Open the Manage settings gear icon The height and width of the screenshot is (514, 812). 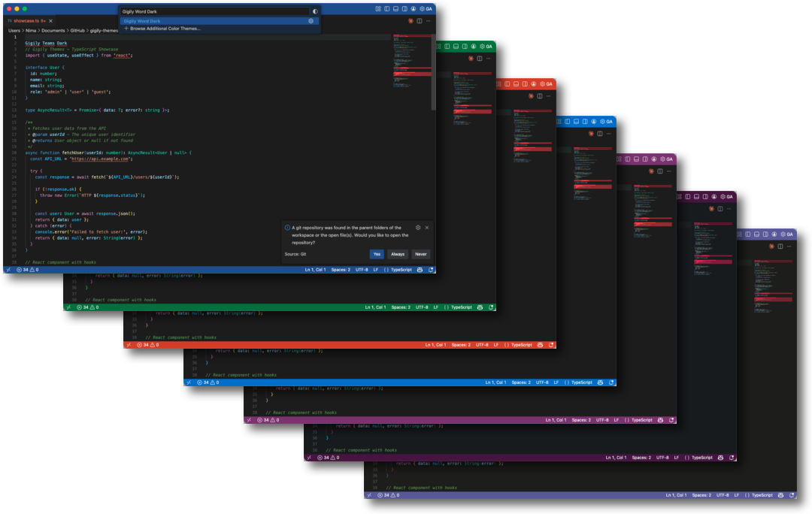coord(422,8)
